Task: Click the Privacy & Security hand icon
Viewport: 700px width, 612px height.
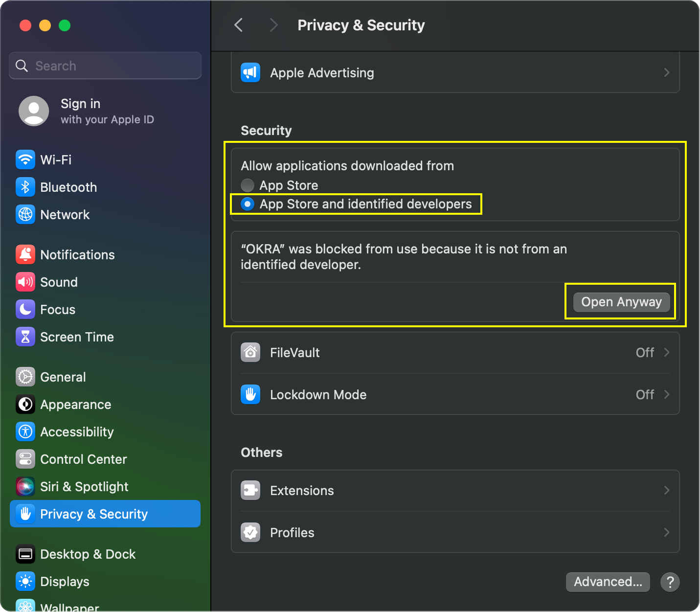Action: 25,514
